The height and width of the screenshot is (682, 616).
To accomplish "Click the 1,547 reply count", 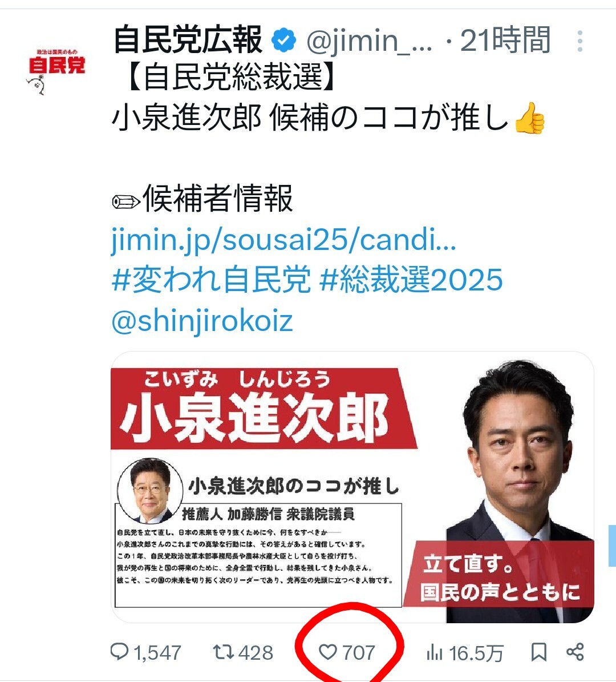I will (157, 653).
